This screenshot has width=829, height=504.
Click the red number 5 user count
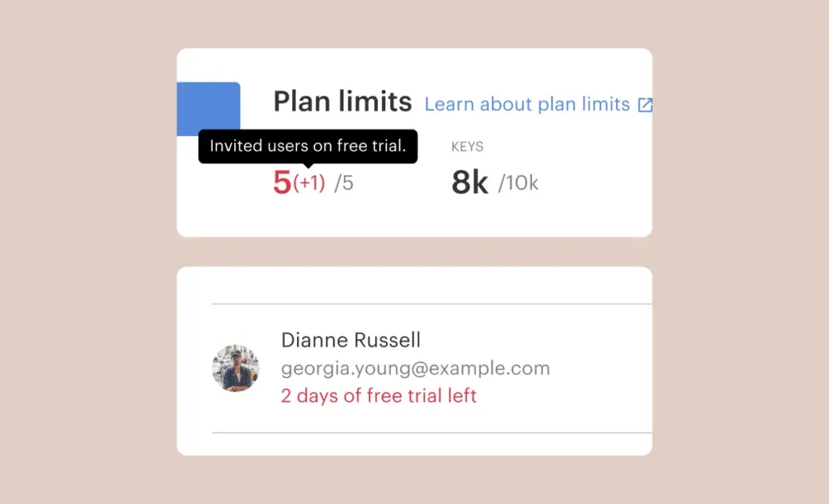click(282, 183)
